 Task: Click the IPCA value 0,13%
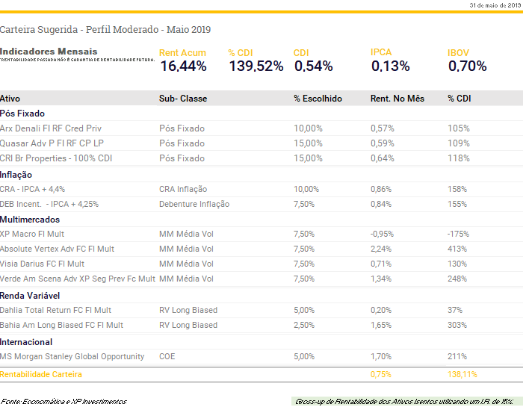point(390,66)
